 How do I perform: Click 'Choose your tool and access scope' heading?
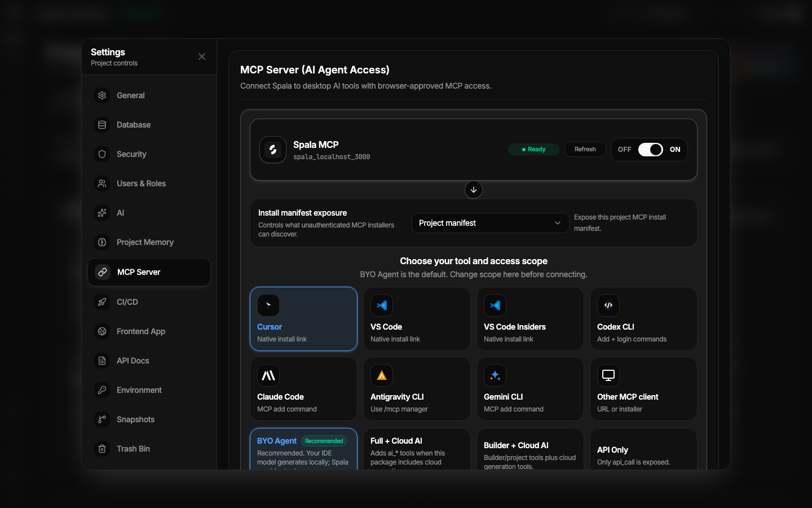[x=474, y=261]
